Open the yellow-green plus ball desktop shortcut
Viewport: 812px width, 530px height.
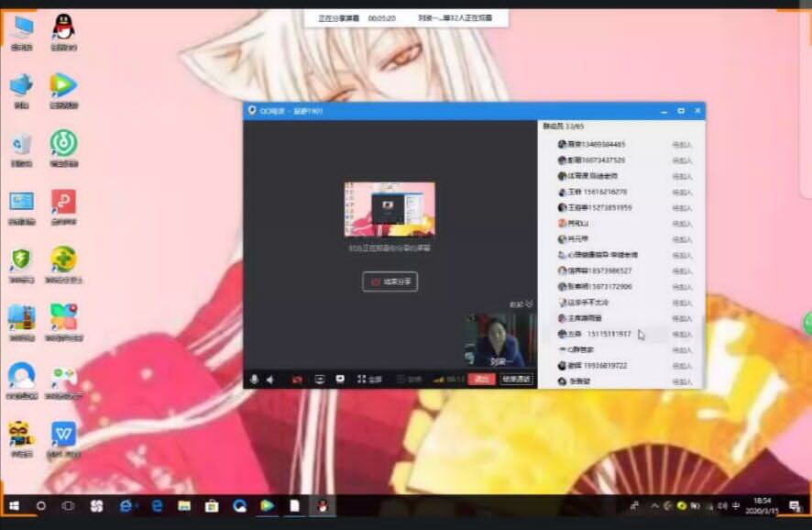point(64,265)
